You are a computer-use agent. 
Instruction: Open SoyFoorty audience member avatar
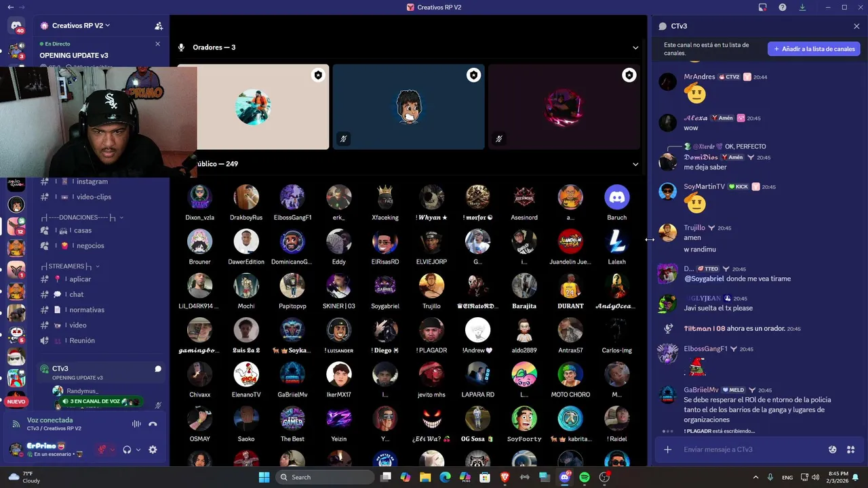[524, 419]
